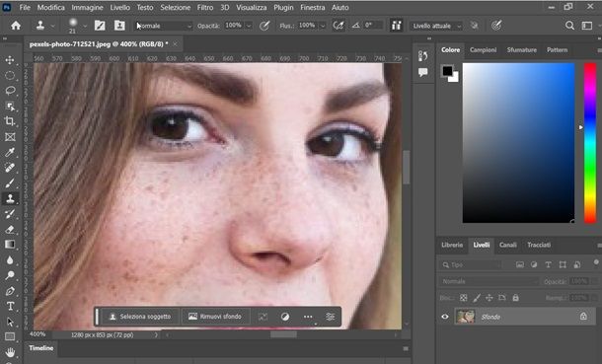Open the search icon in options bar
This screenshot has width=602, height=364.
coord(569,26)
